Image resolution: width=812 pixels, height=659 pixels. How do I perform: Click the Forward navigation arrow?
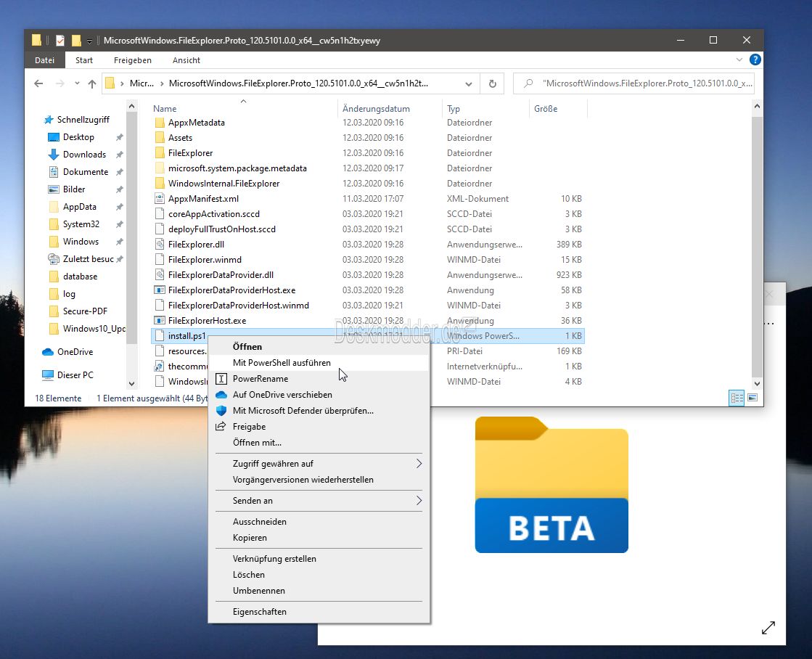point(60,83)
